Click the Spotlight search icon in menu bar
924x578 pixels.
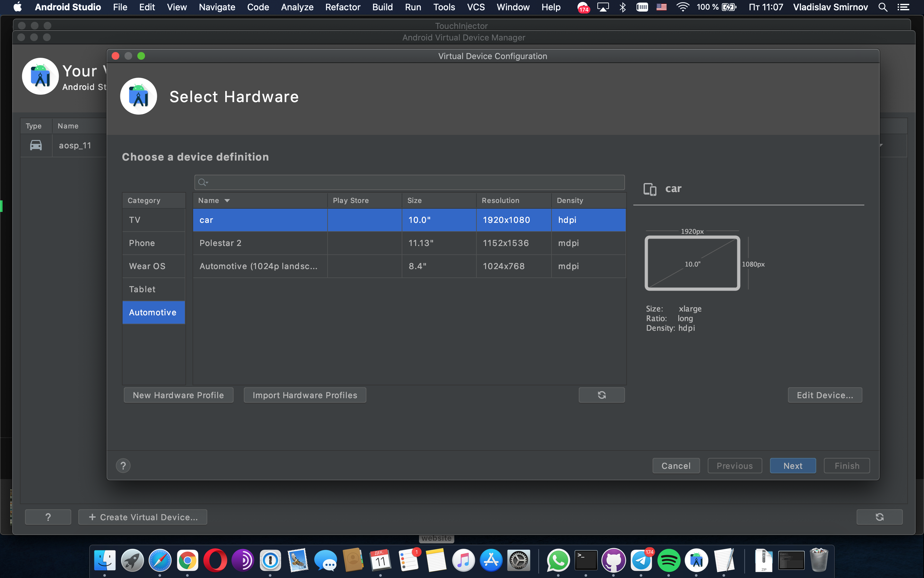click(x=882, y=7)
